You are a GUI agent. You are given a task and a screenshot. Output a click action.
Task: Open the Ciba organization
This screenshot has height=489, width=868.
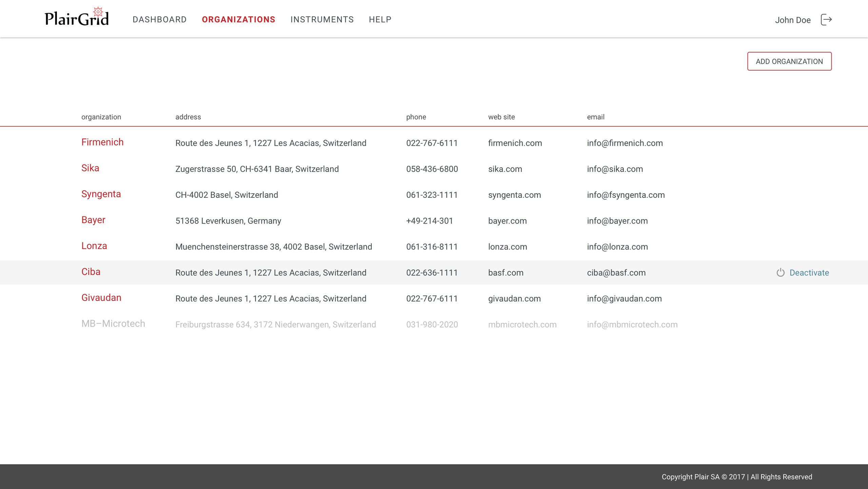(91, 272)
